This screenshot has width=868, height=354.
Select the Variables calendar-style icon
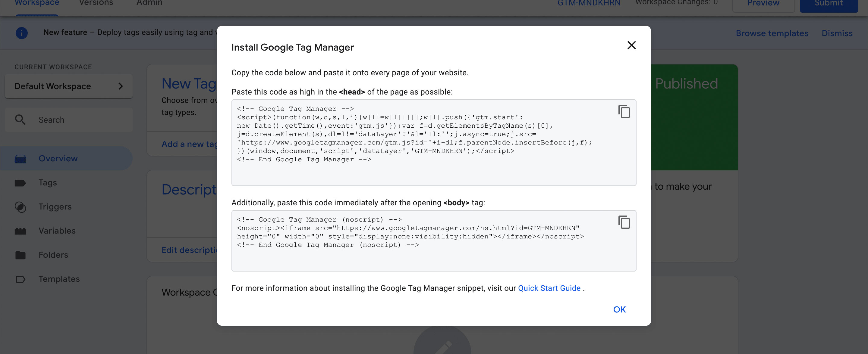click(21, 231)
